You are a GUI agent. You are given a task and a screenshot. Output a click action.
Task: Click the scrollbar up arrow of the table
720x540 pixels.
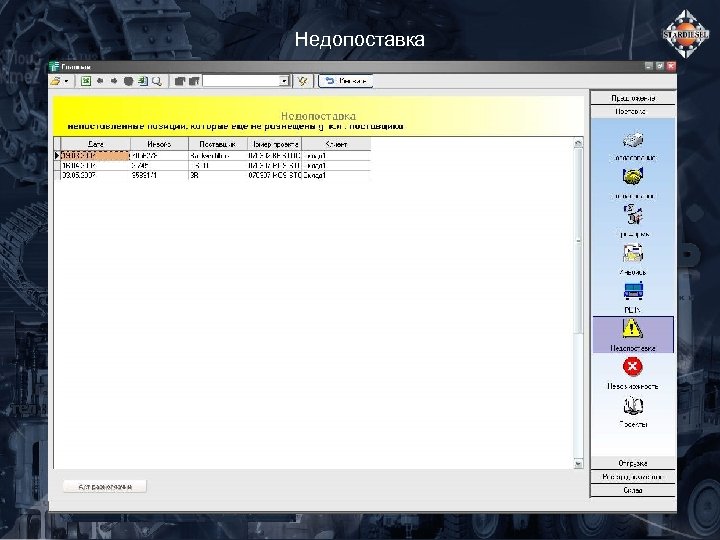pos(578,143)
